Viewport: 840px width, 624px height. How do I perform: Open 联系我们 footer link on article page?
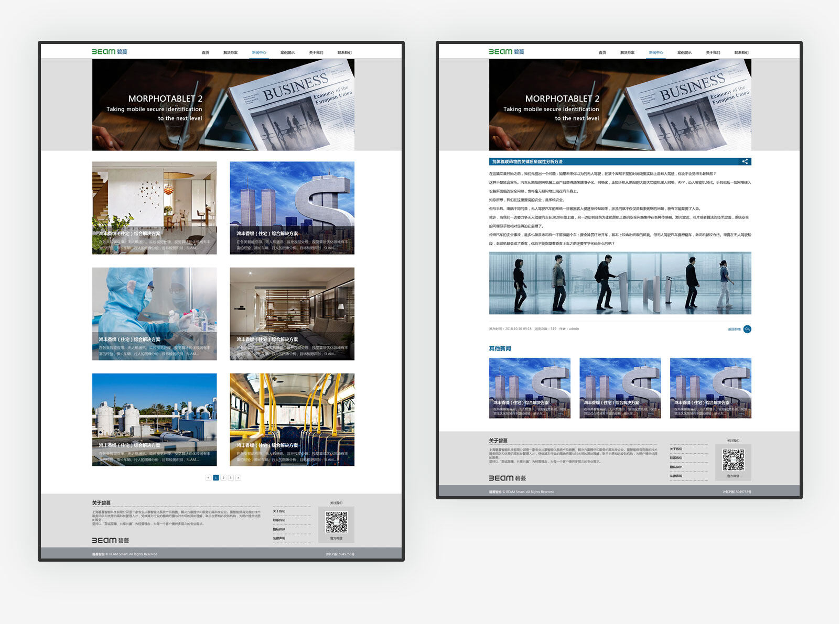coord(676,458)
